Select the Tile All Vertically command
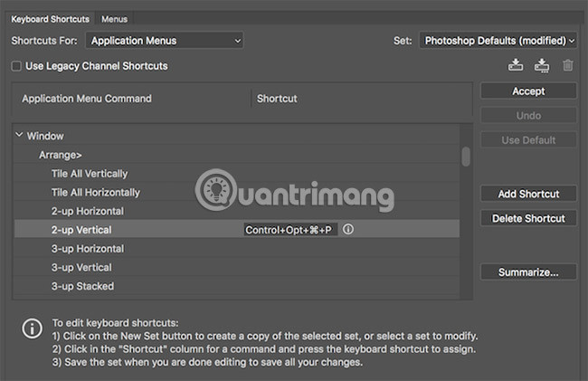This screenshot has width=588, height=381. 90,174
